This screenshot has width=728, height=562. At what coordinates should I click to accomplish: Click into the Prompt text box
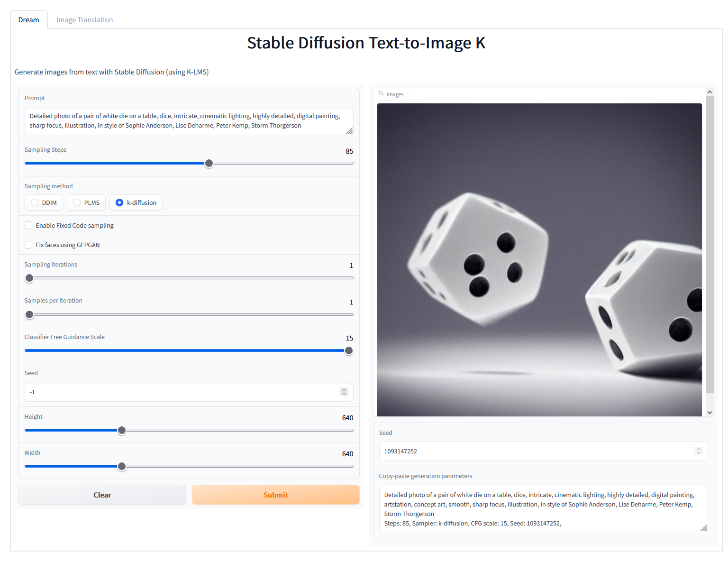189,120
